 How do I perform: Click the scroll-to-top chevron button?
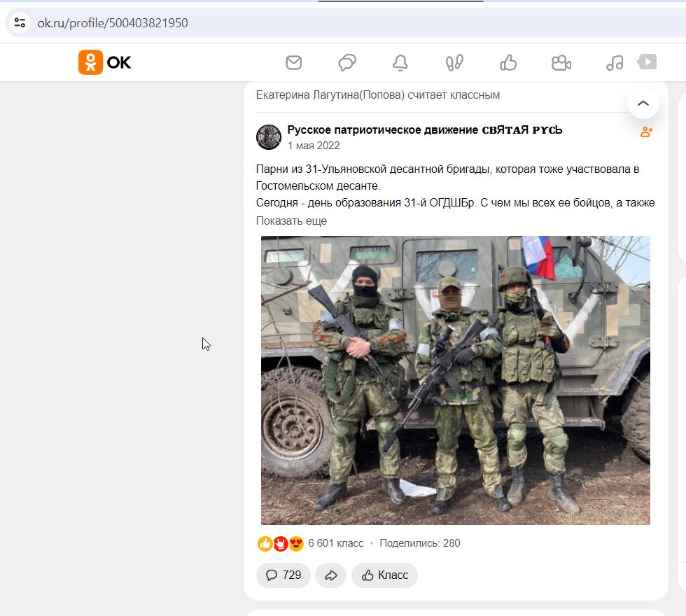pos(643,104)
